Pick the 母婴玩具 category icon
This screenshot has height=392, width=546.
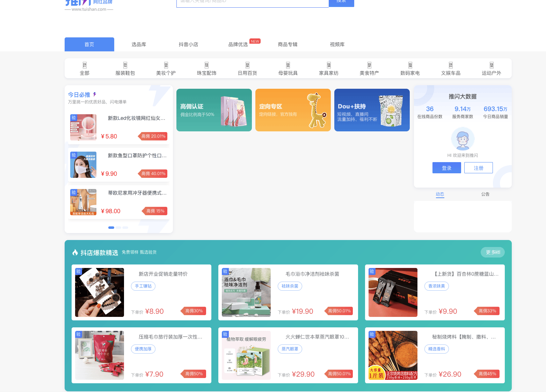pyautogui.click(x=288, y=65)
